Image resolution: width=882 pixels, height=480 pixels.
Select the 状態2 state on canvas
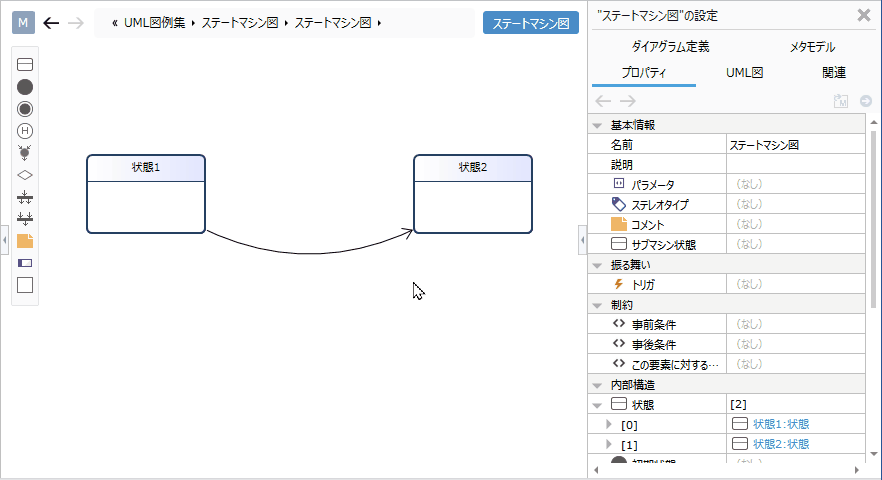click(x=473, y=194)
